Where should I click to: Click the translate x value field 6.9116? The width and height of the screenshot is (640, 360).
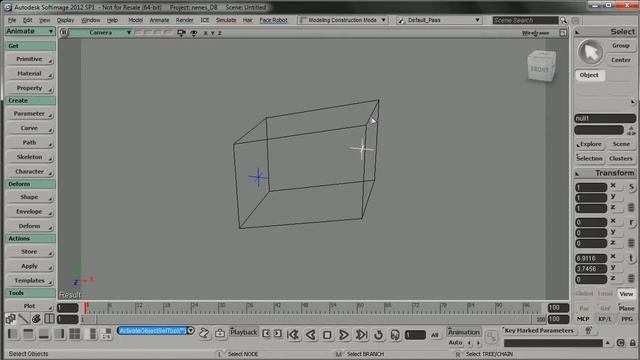coord(591,258)
